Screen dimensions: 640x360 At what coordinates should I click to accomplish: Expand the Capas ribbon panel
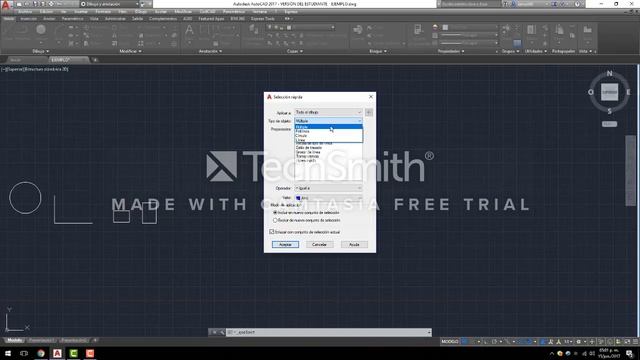point(295,51)
